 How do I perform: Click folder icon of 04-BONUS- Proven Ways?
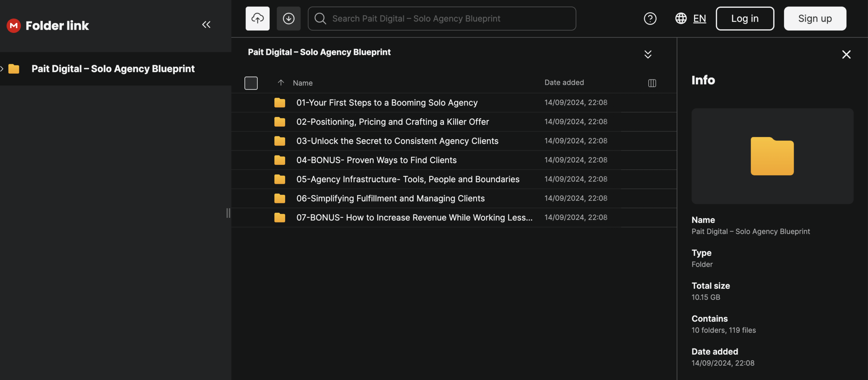point(280,160)
